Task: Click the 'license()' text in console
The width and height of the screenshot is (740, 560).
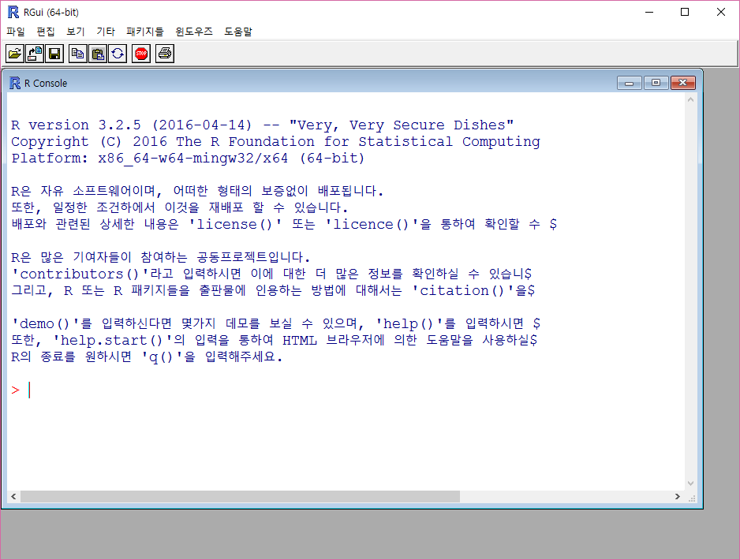Action: [x=235, y=224]
